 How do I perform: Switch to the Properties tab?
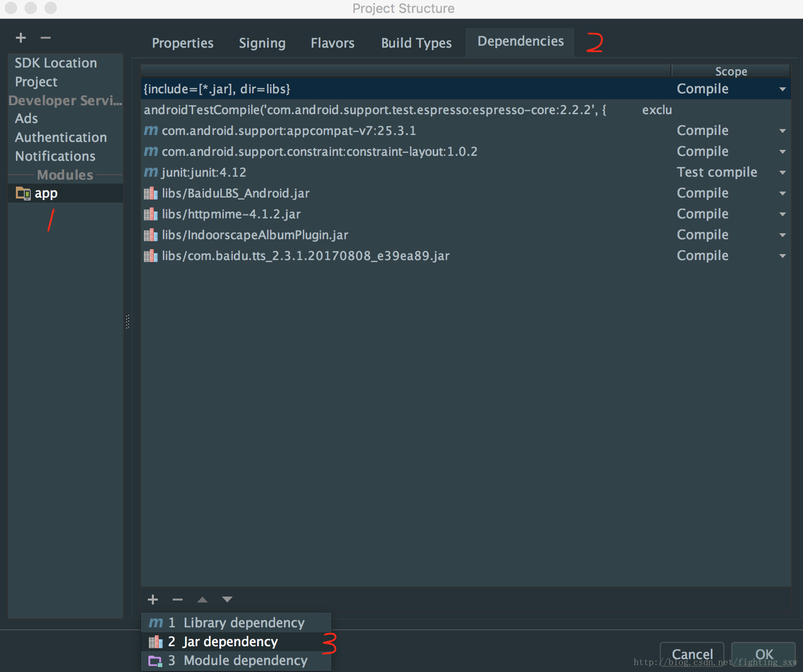[x=183, y=43]
